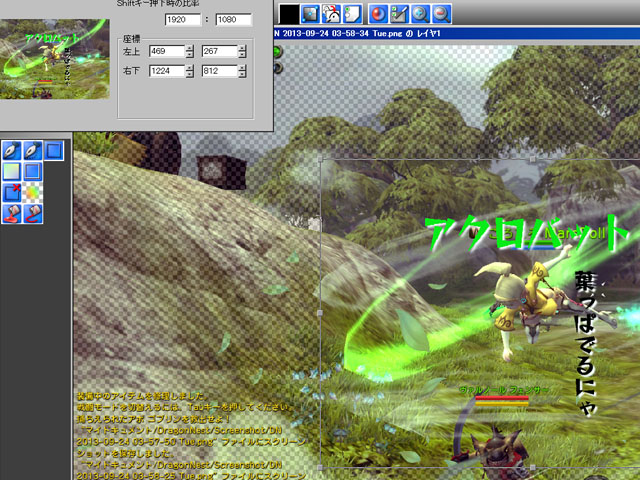Select the paint bucket pouring a puddle
This screenshot has width=640, height=480.
pyautogui.click(x=12, y=213)
